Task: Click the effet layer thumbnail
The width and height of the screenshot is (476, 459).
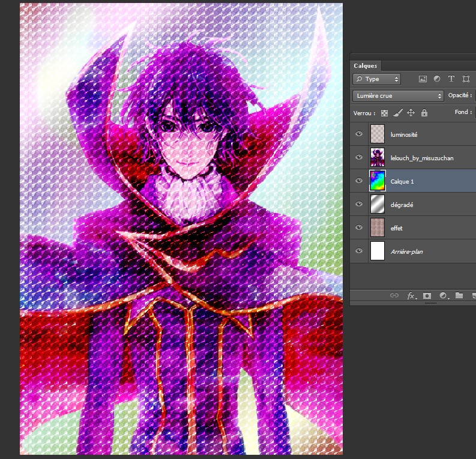Action: [x=378, y=227]
